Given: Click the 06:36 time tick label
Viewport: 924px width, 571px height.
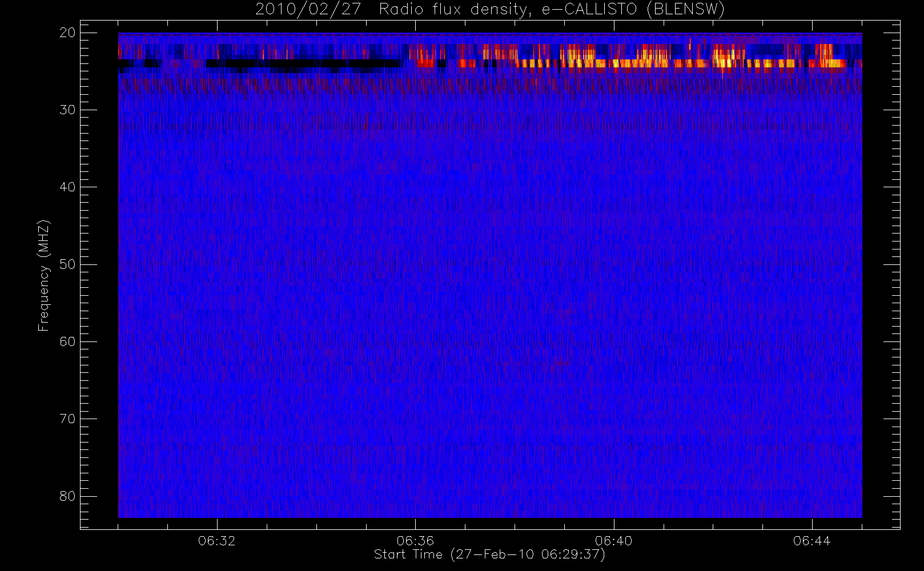Looking at the screenshot, I should click(x=415, y=541).
